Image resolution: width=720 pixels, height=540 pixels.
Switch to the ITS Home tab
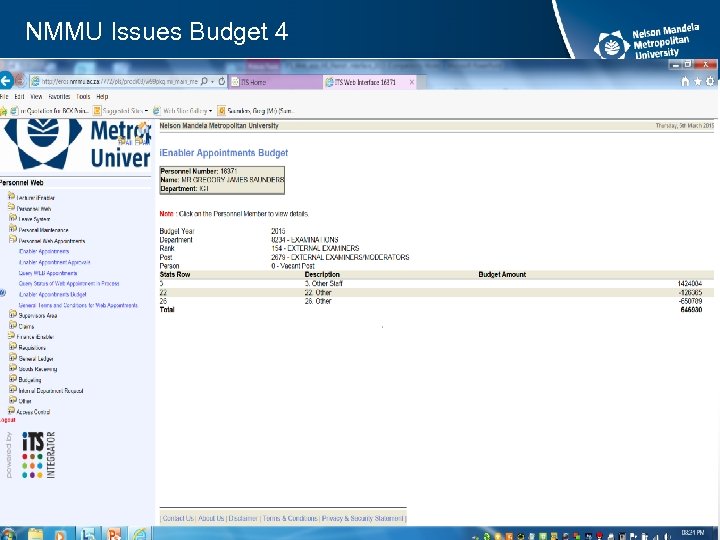click(x=276, y=82)
